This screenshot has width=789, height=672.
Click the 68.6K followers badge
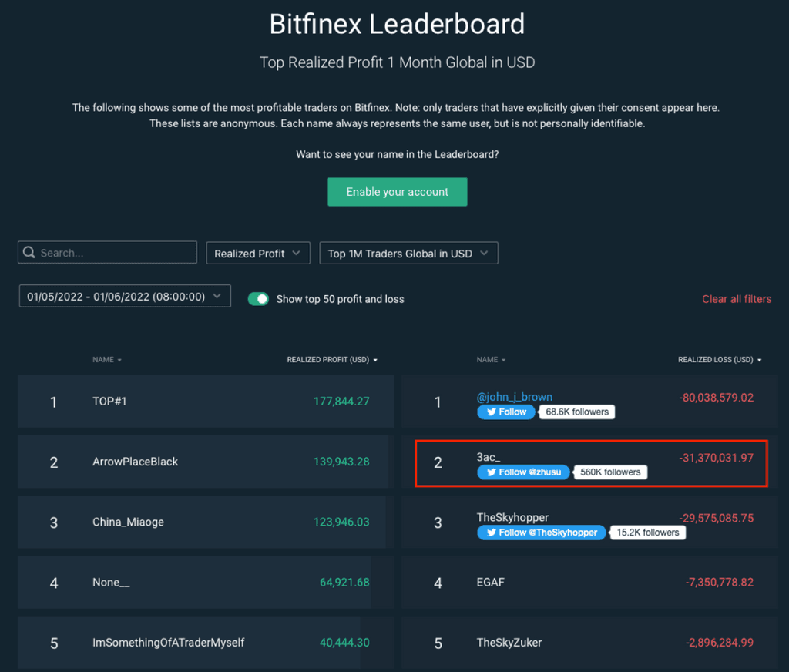576,412
